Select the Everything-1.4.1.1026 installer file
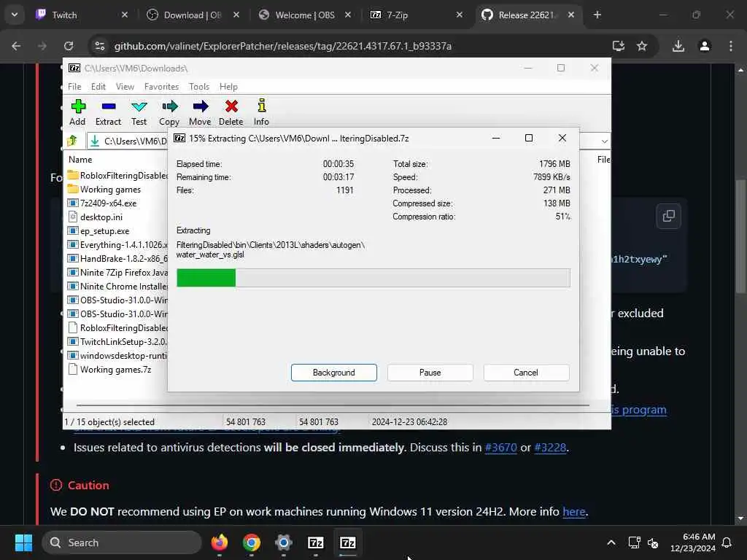The height and width of the screenshot is (560, 747). (x=117, y=245)
